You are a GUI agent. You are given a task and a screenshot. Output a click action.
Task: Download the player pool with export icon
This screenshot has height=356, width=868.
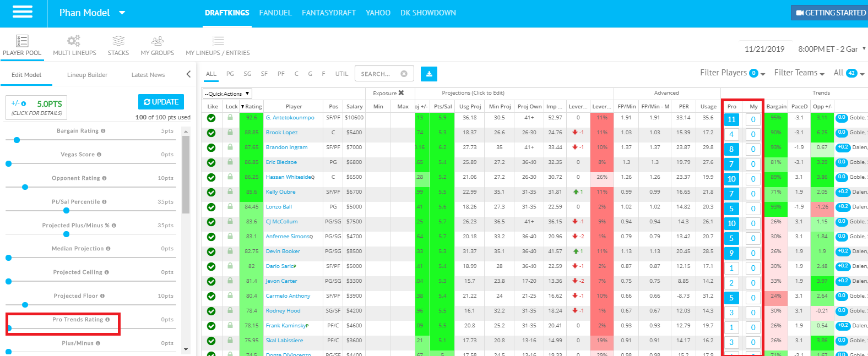point(429,74)
